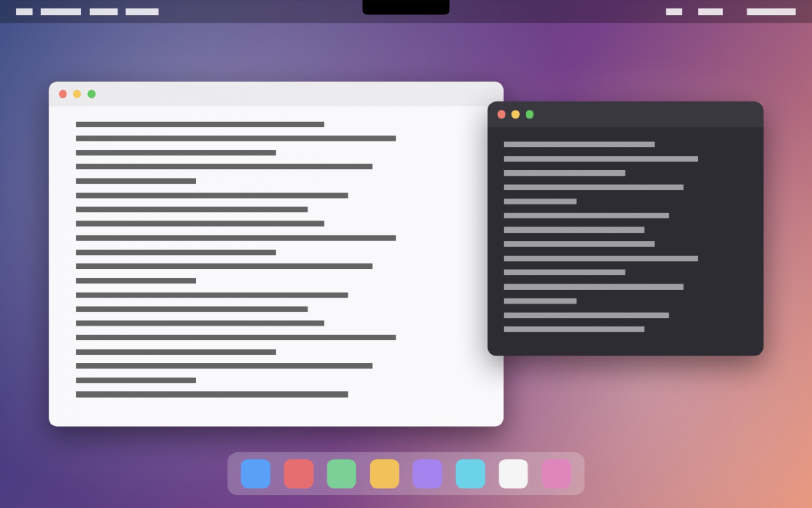This screenshot has height=508, width=812.
Task: Click the middle status item in menu bar
Action: (710, 12)
